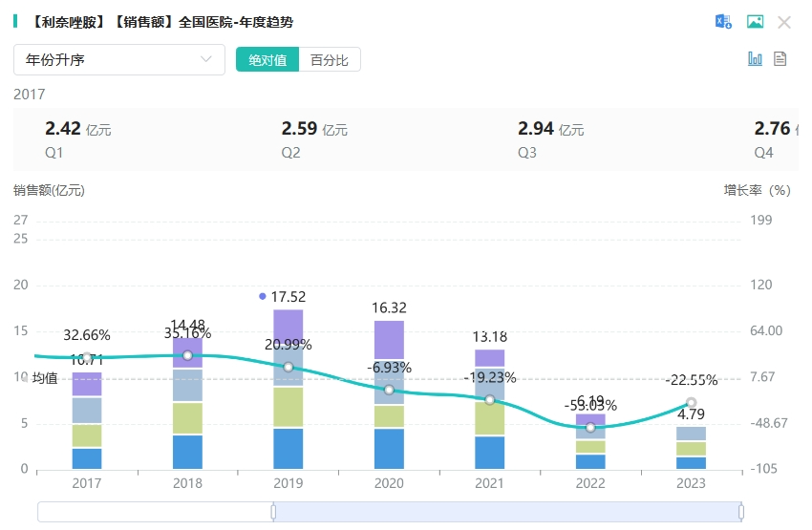
Task: Click the 2023 growth rate line point
Action: [692, 402]
